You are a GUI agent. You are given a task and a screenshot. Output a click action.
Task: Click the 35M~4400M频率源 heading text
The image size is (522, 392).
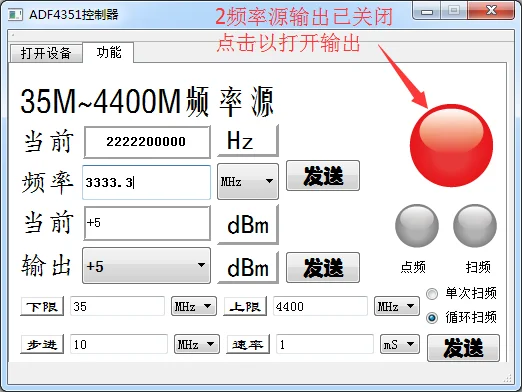(147, 101)
